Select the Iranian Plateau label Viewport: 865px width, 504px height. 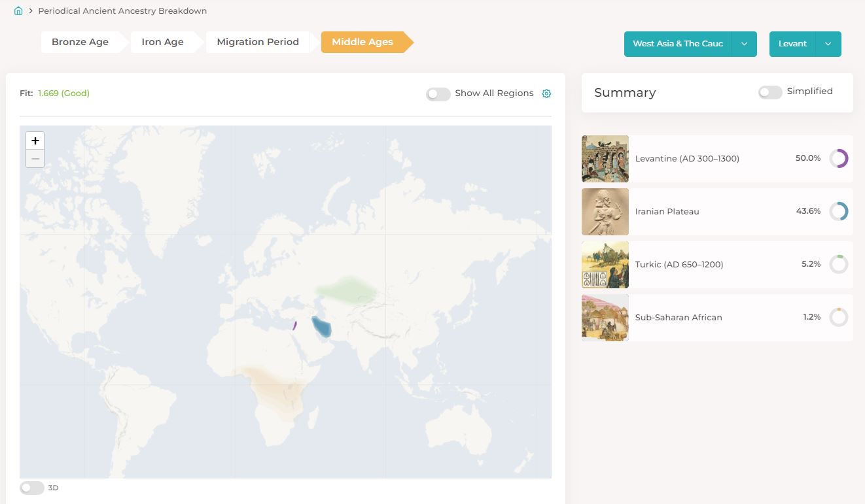667,212
